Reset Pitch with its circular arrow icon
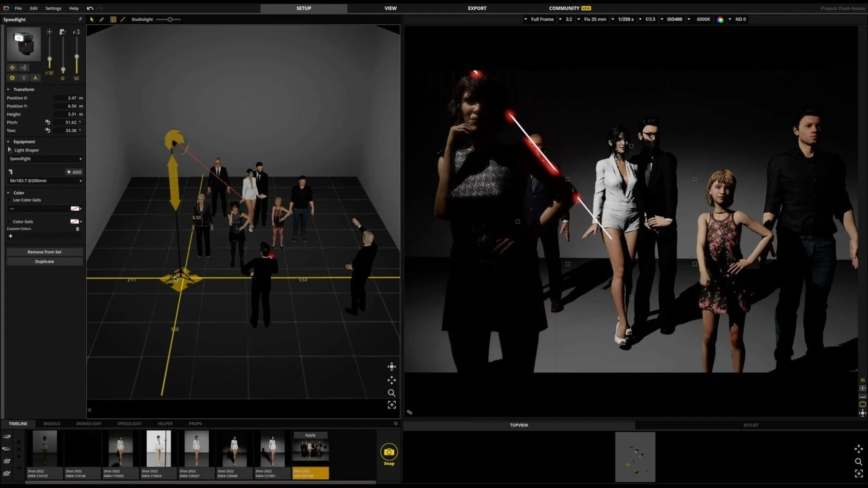The height and width of the screenshot is (488, 868). pos(48,122)
